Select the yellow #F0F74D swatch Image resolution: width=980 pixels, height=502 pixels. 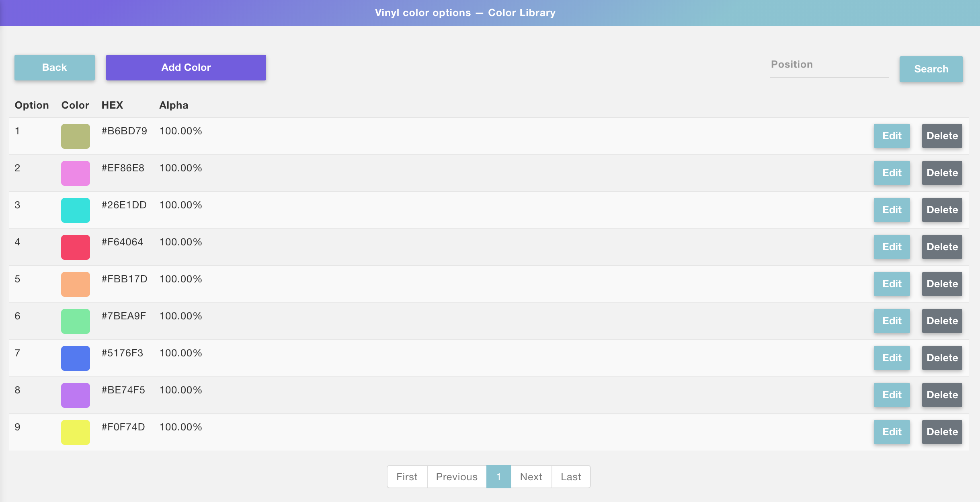[76, 432]
